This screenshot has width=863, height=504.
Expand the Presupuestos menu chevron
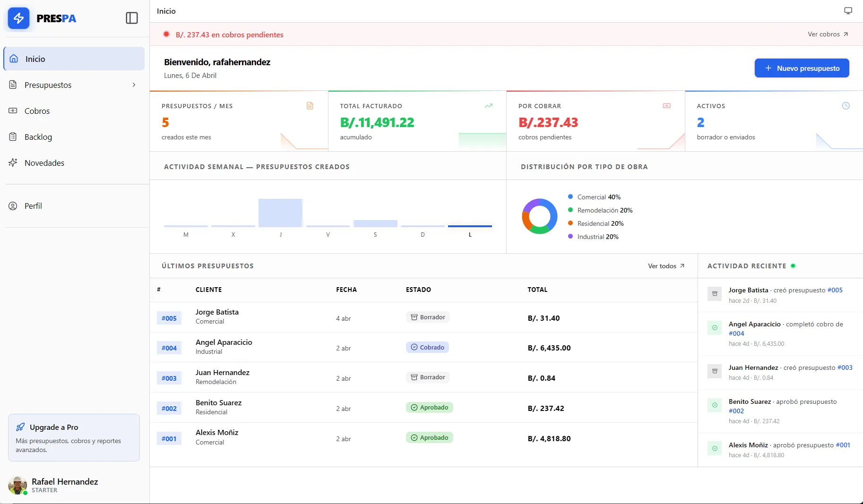point(135,85)
